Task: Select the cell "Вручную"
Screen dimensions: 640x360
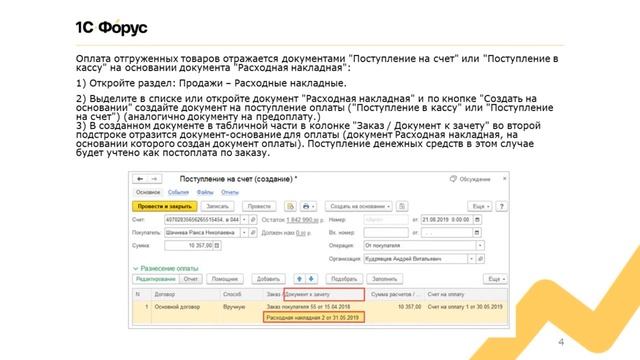Action: tap(234, 307)
